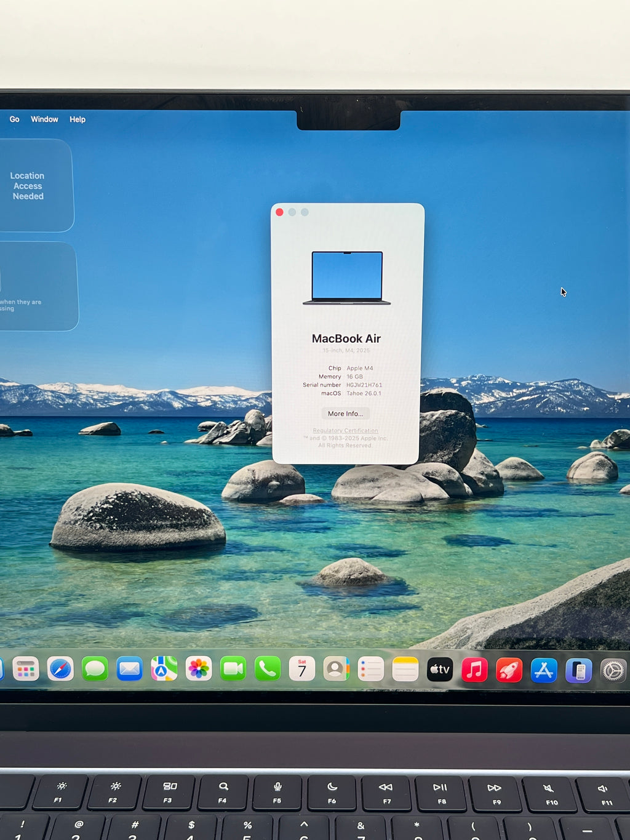This screenshot has height=840, width=630.
Task: Click the More Info... button
Action: (345, 414)
